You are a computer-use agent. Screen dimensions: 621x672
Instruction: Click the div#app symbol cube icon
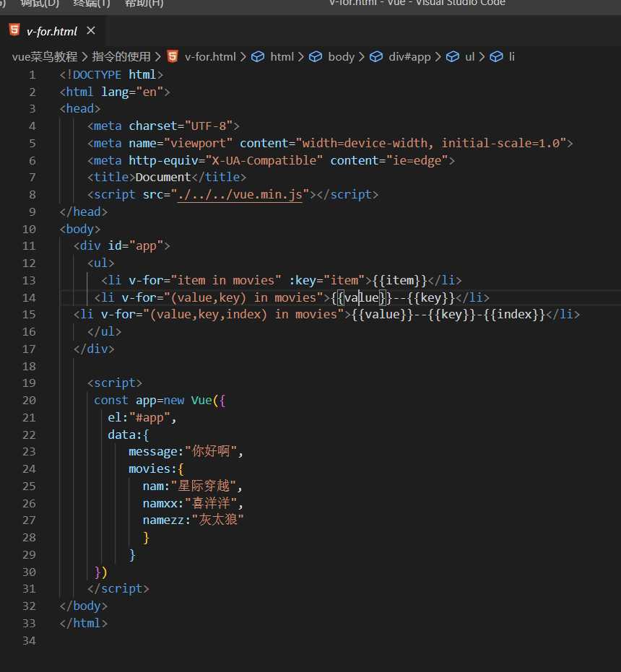[x=376, y=56]
